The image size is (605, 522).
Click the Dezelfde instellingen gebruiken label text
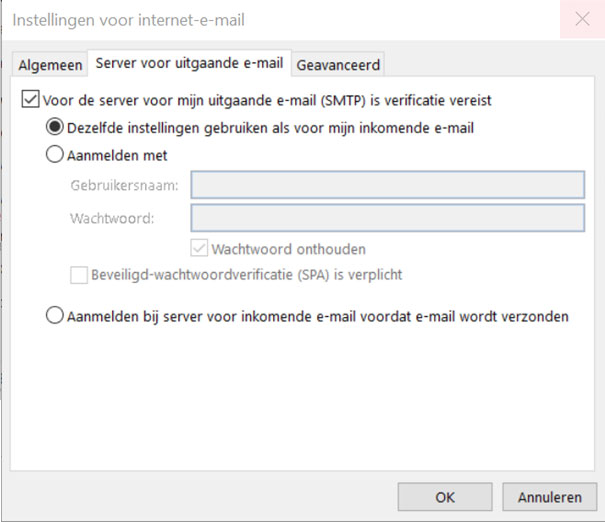pos(270,128)
